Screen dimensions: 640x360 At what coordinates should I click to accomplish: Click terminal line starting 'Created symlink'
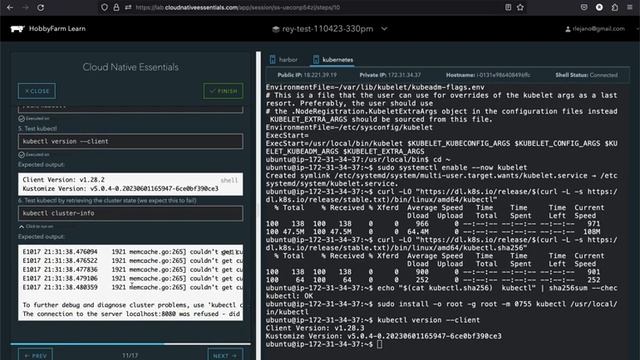tap(442, 180)
